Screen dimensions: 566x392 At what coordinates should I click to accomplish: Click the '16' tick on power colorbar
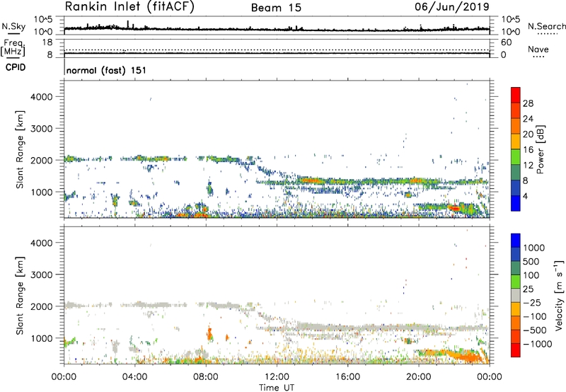pyautogui.click(x=528, y=150)
